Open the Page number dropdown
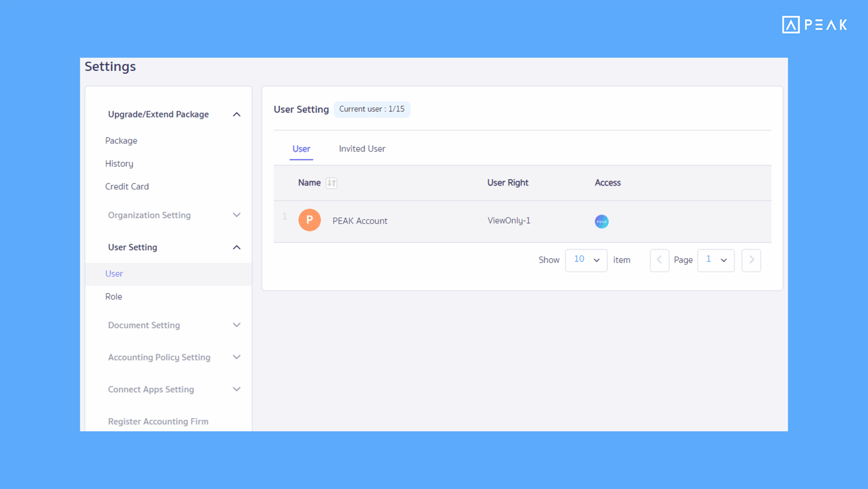The width and height of the screenshot is (868, 489). [716, 260]
